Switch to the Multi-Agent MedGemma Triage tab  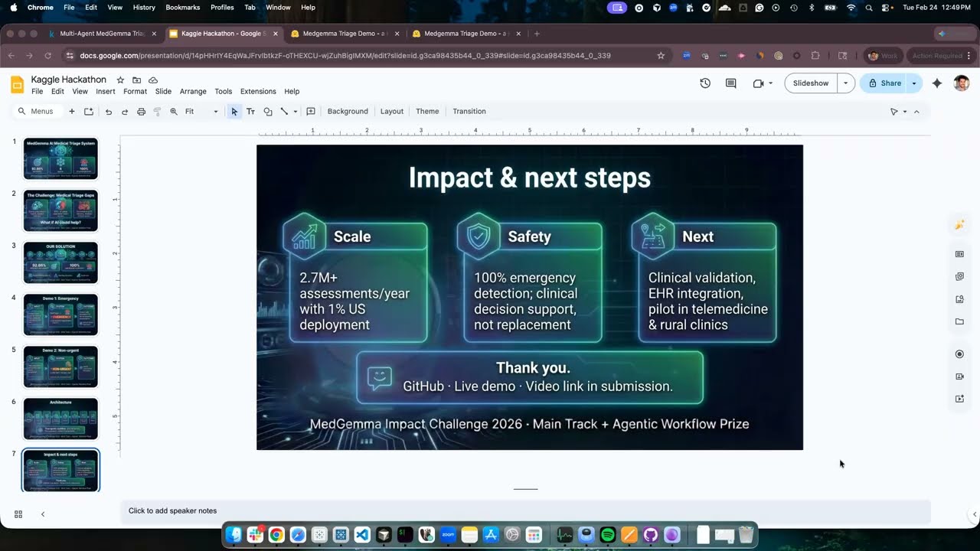(101, 34)
